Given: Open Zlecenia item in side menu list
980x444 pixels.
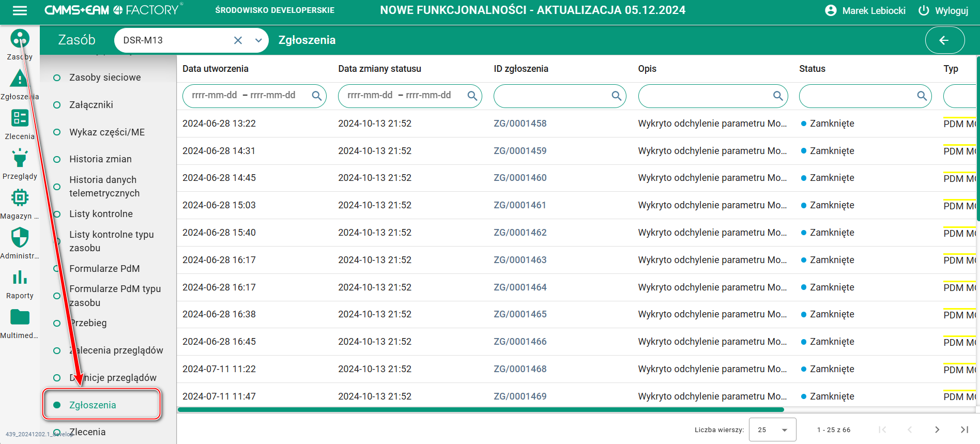Looking at the screenshot, I should point(87,432).
